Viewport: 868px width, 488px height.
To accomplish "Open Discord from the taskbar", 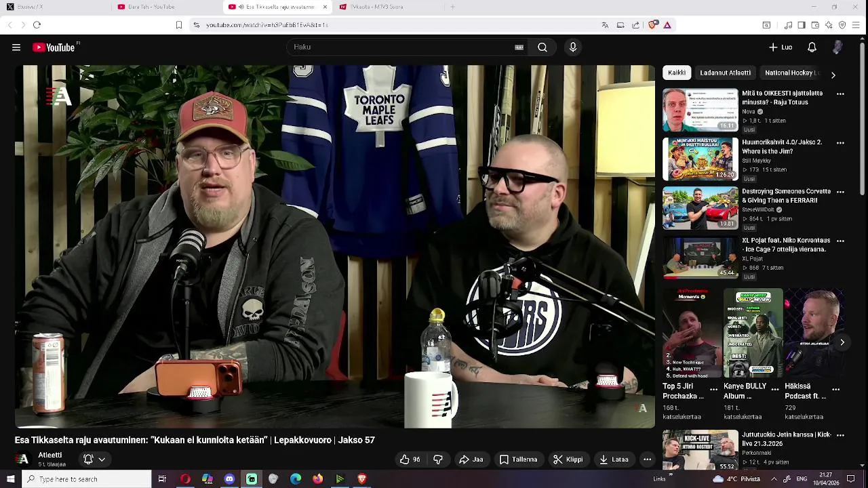I will tap(229, 479).
